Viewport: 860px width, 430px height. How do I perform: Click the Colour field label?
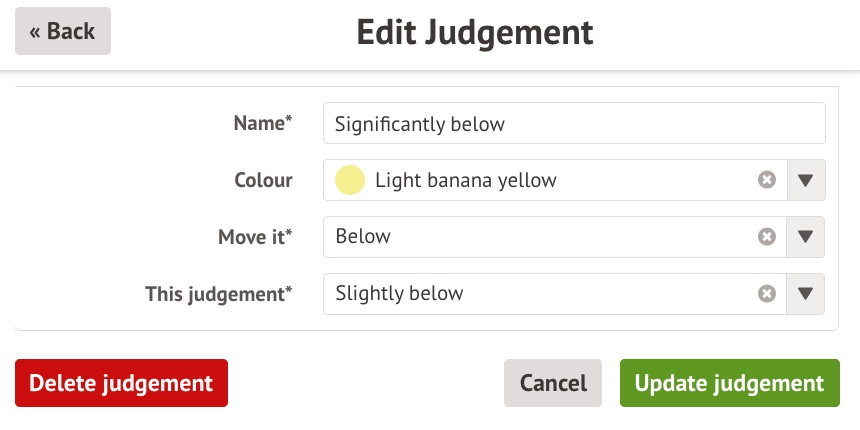pyautogui.click(x=263, y=181)
